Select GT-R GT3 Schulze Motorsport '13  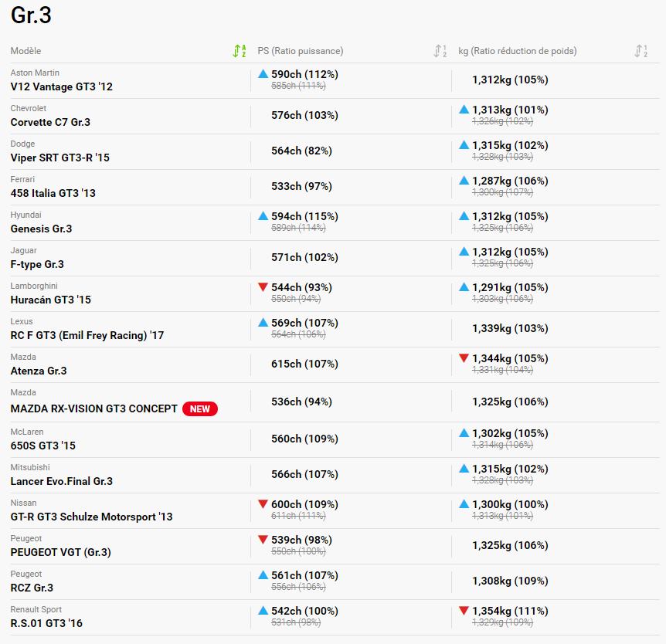coord(92,517)
